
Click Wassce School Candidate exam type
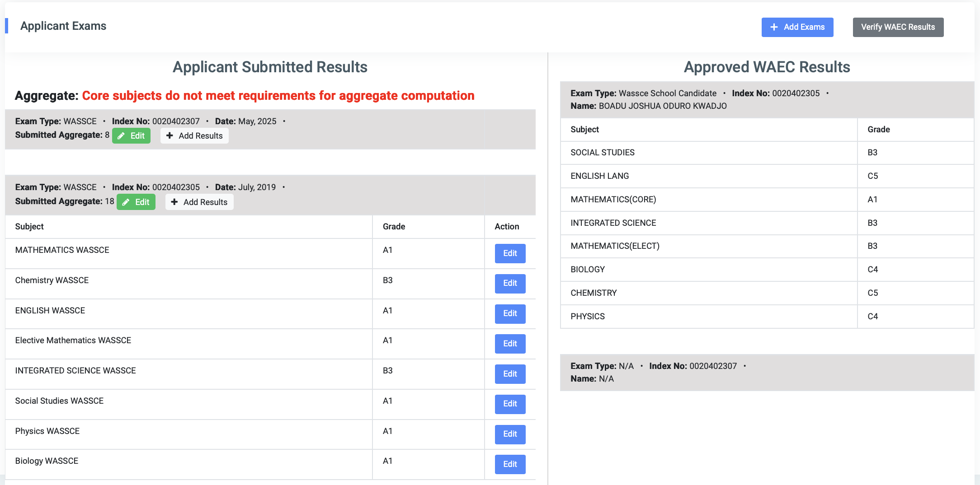(x=668, y=93)
